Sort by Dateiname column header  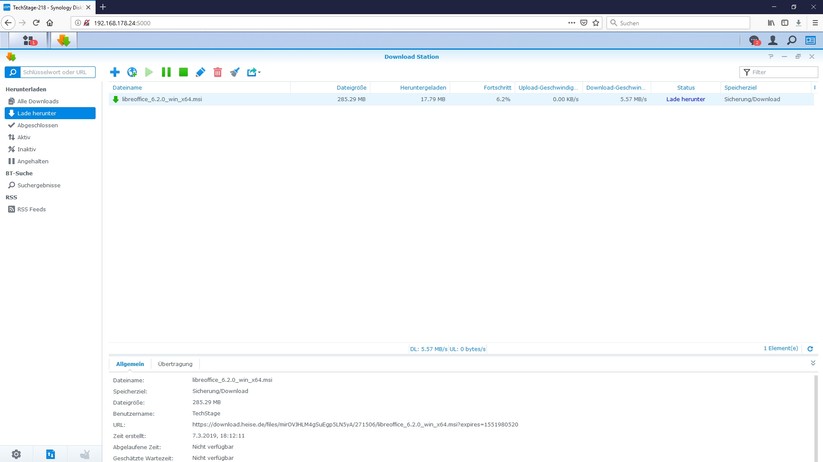[127, 88]
